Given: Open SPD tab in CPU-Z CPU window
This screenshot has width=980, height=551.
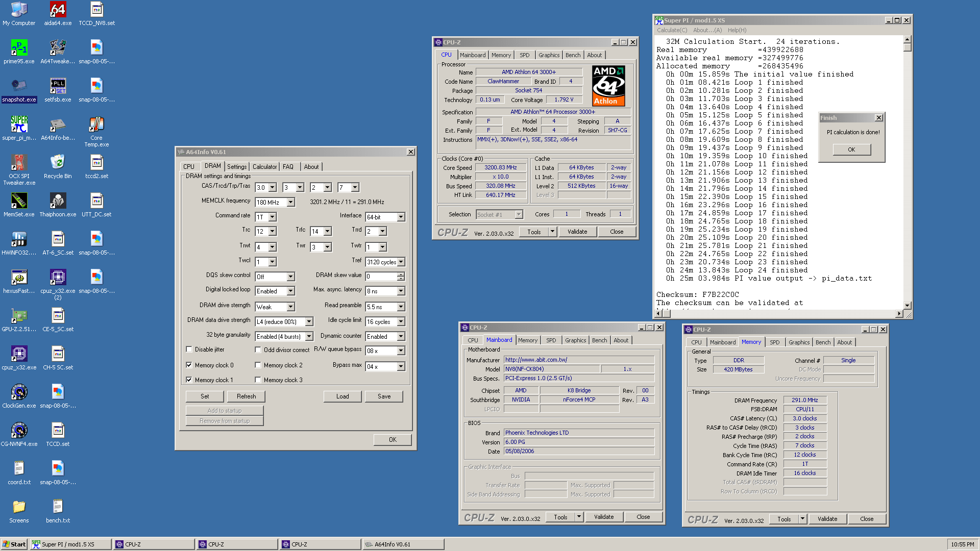Looking at the screenshot, I should (524, 55).
